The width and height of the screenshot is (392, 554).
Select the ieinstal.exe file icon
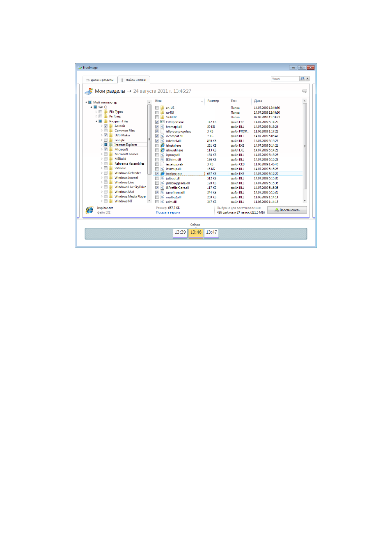[163, 145]
